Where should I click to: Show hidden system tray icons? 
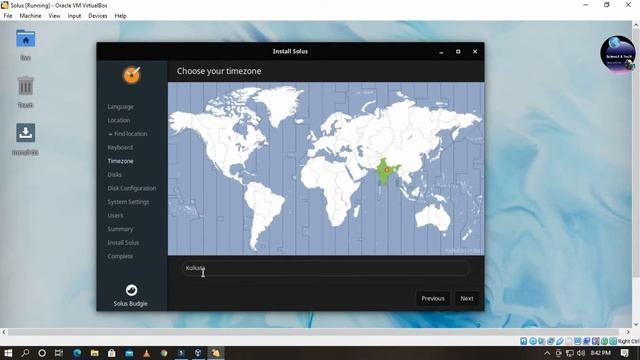point(547,353)
